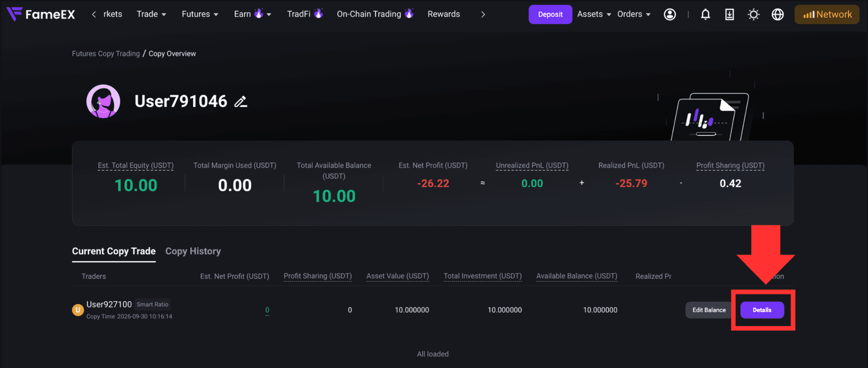Edit username with pencil icon
Screen dimensions: 868x368
tap(241, 102)
